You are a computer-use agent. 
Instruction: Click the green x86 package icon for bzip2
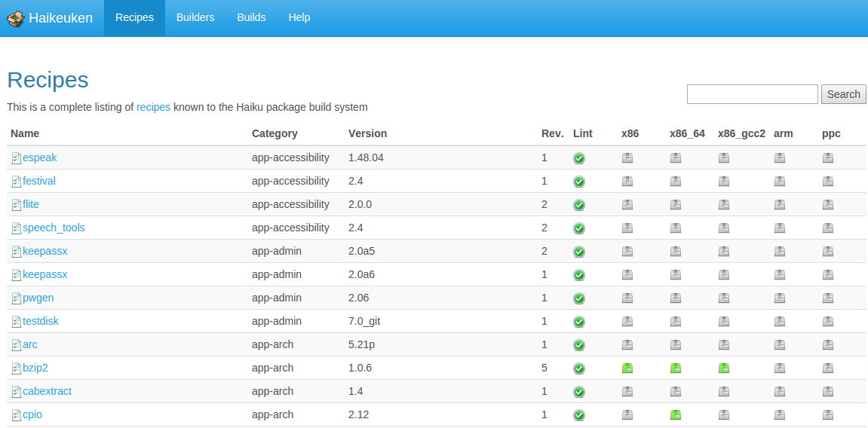point(627,368)
